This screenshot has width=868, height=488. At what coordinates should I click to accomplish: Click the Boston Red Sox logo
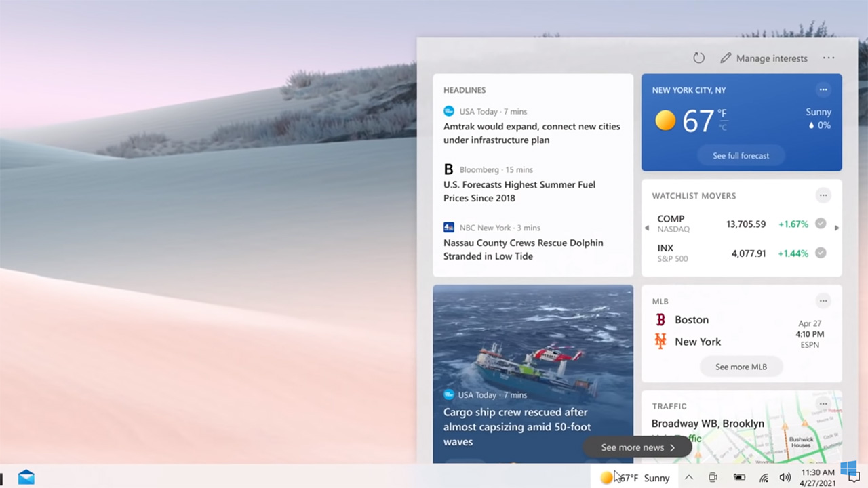click(660, 320)
